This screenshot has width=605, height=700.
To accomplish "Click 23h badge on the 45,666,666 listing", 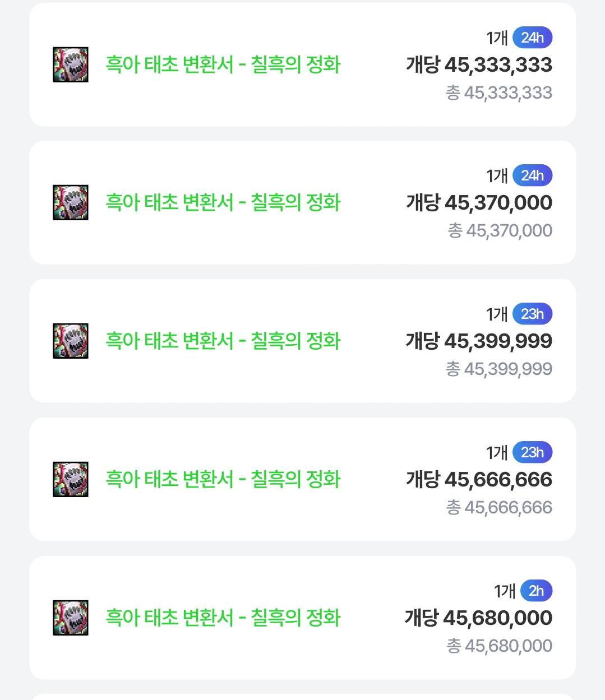I will click(532, 452).
